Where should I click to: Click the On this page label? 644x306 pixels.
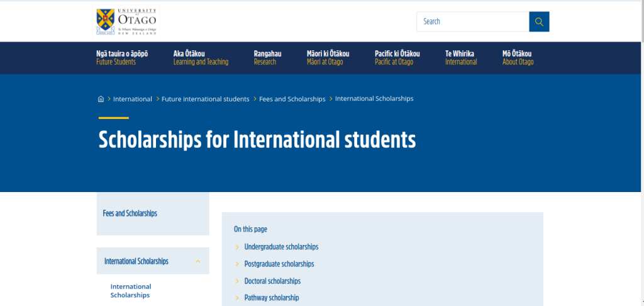click(250, 229)
